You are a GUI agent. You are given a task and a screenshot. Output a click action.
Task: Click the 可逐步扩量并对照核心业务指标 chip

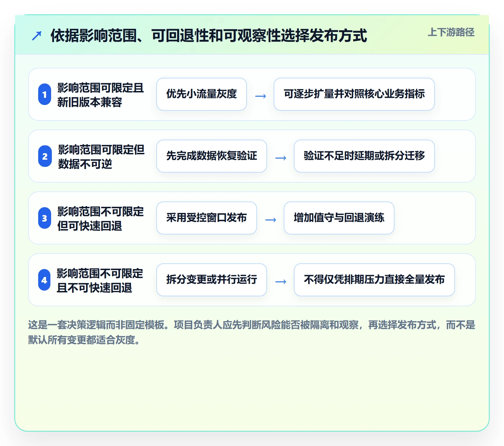tap(354, 94)
